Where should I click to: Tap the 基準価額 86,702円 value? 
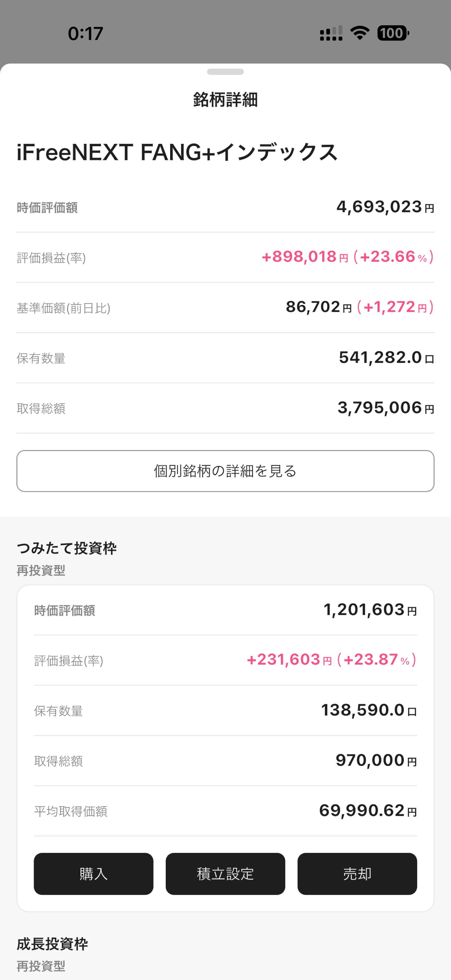click(x=318, y=307)
